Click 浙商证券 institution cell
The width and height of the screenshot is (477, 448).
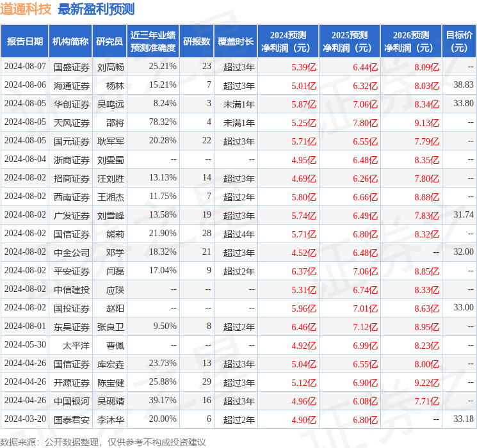tap(72, 159)
